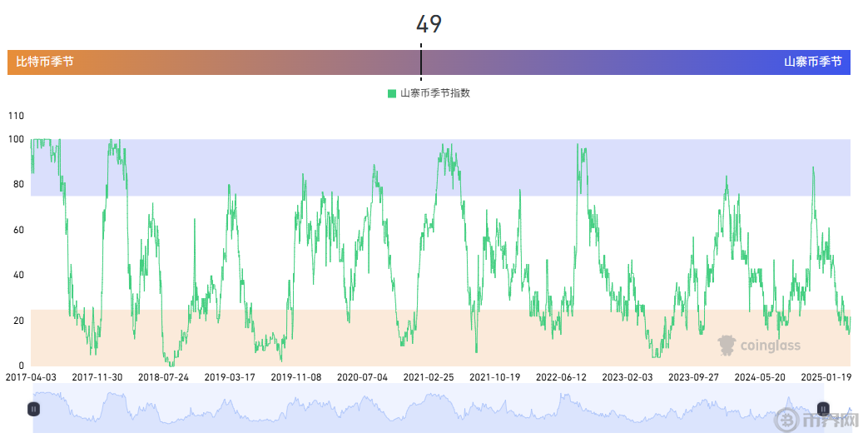868x443 pixels.
Task: Click the 2021-10-19 date axis label
Action: tap(495, 377)
